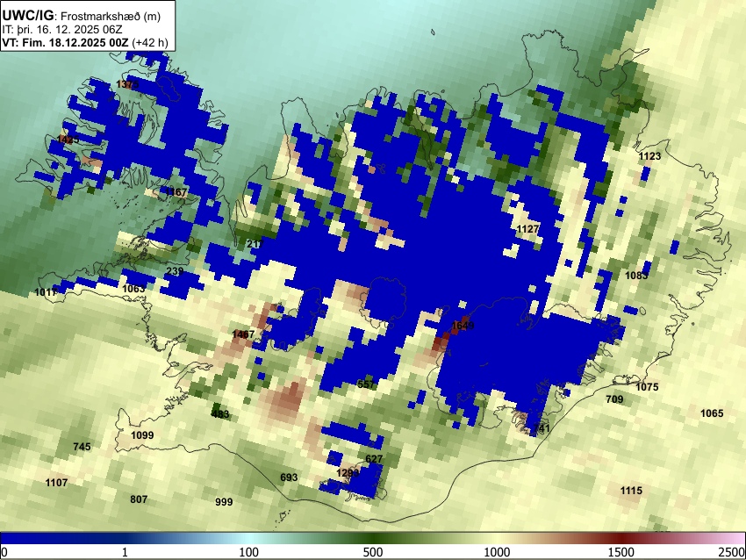Click the offshore value 1115
This screenshot has height=560, width=746.
pos(631,490)
